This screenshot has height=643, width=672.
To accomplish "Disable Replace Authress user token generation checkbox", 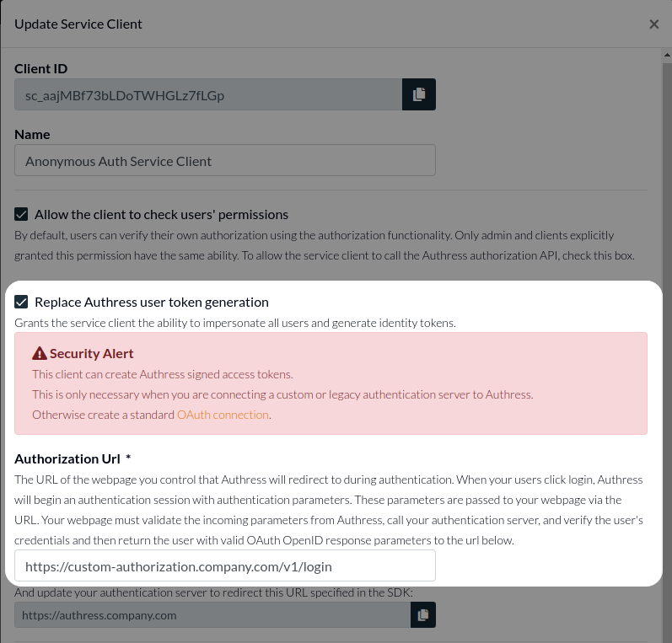I will point(22,302).
